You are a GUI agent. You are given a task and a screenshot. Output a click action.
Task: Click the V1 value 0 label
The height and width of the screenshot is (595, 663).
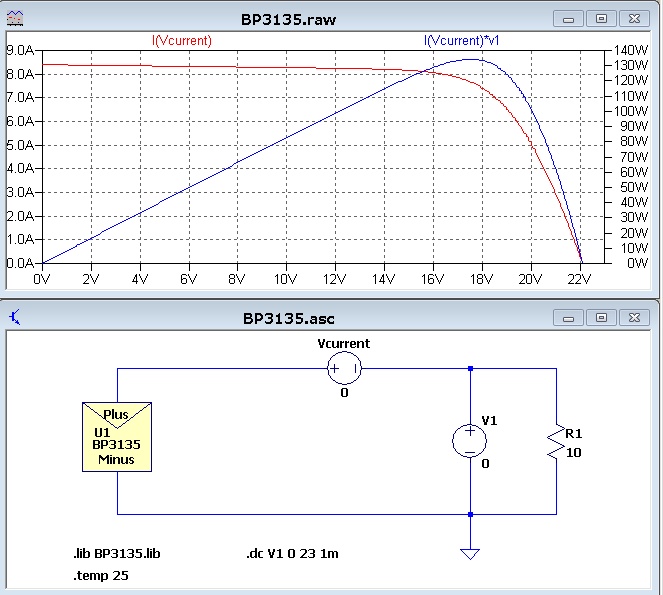(485, 464)
